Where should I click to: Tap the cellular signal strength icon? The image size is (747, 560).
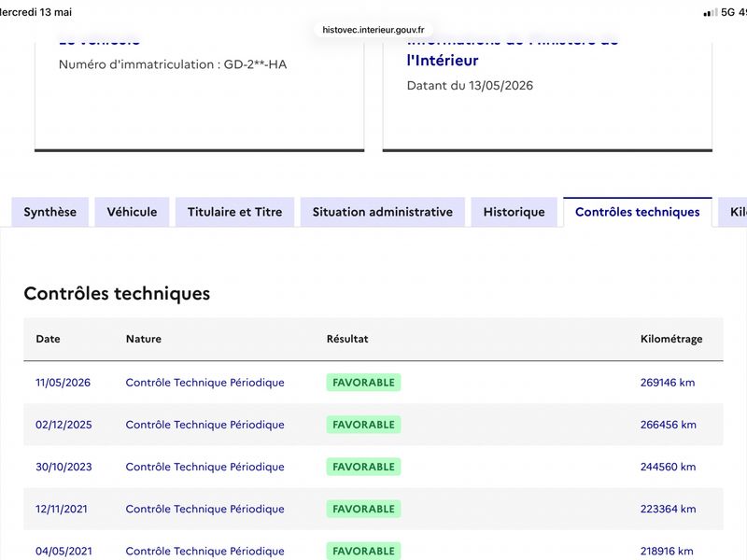710,13
